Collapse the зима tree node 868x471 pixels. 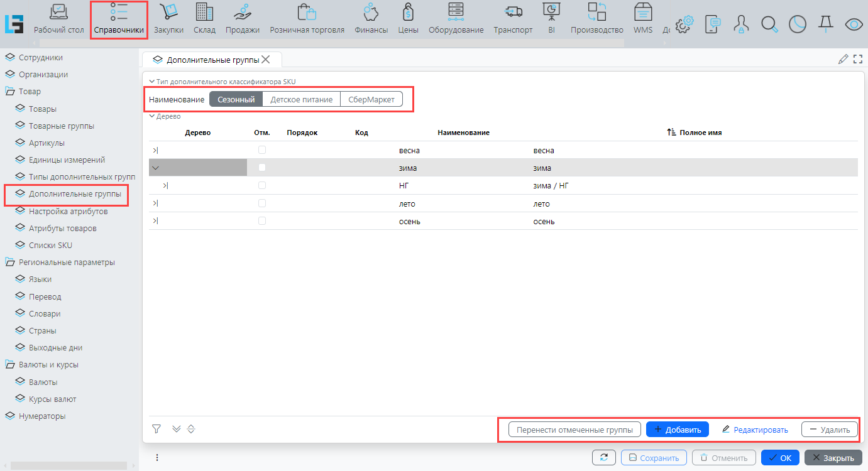click(155, 168)
